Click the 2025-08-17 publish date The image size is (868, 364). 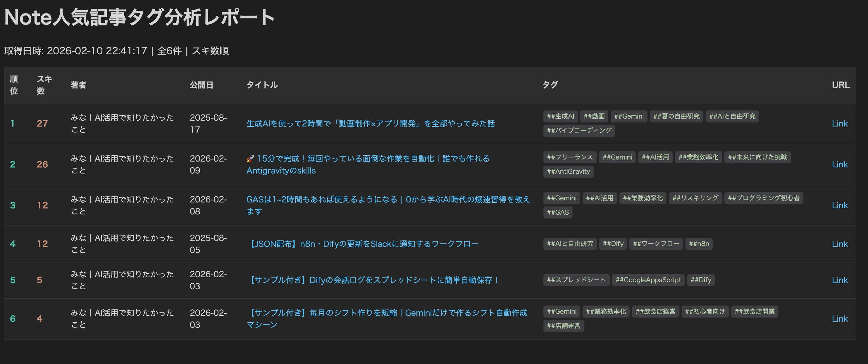(208, 124)
